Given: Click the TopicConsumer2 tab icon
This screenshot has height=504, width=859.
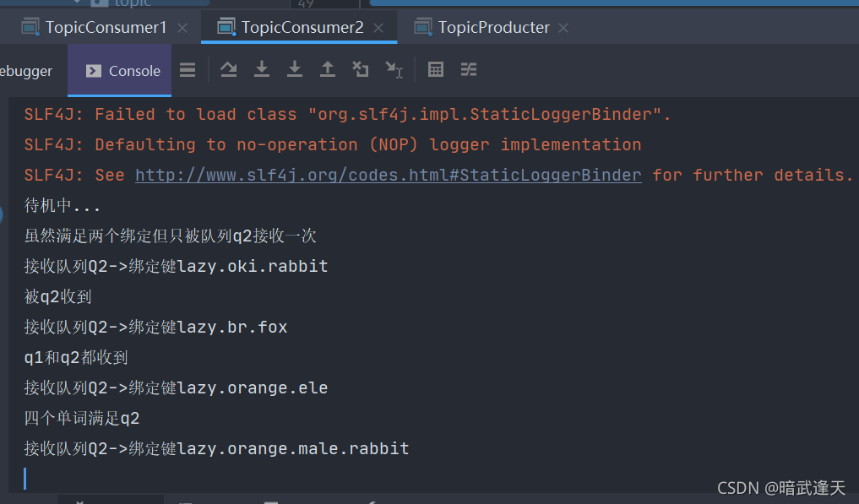Looking at the screenshot, I should (x=226, y=27).
